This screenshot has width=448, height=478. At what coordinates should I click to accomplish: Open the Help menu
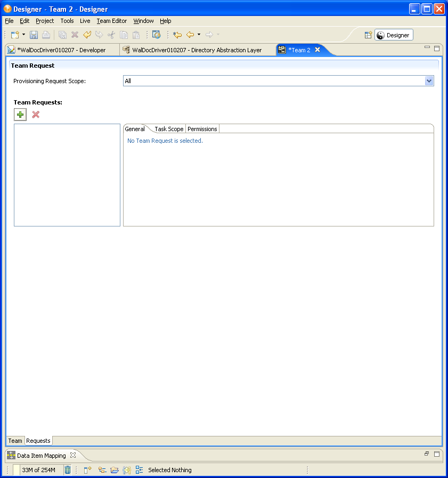click(x=166, y=21)
